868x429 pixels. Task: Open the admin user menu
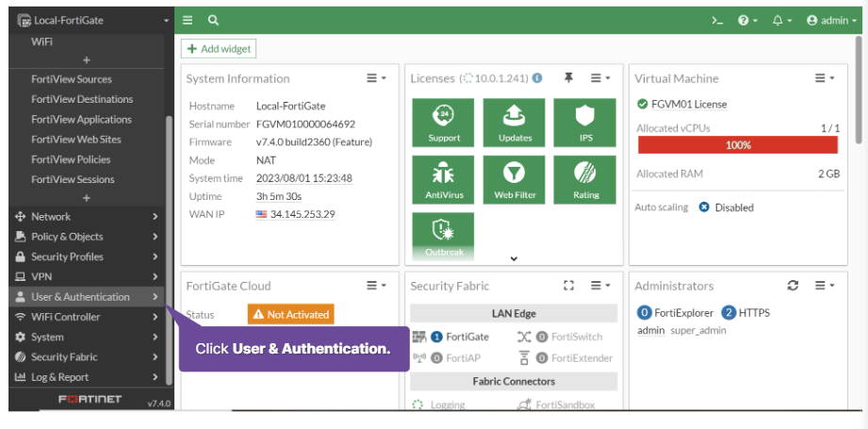point(831,21)
